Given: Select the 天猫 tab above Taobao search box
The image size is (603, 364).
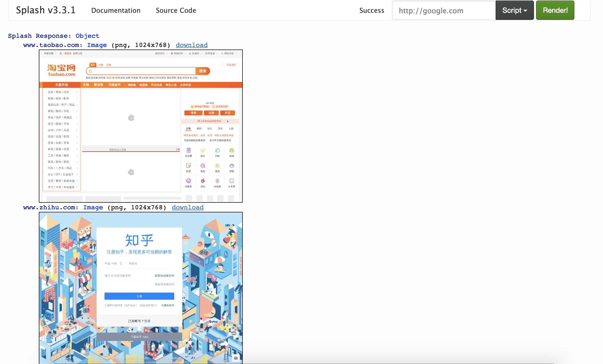Looking at the screenshot, I should point(101,65).
